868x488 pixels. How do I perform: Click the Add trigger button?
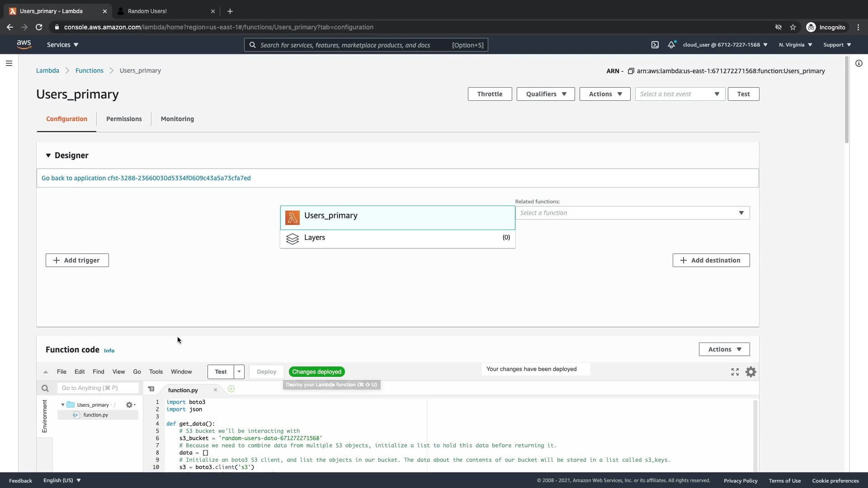point(77,260)
